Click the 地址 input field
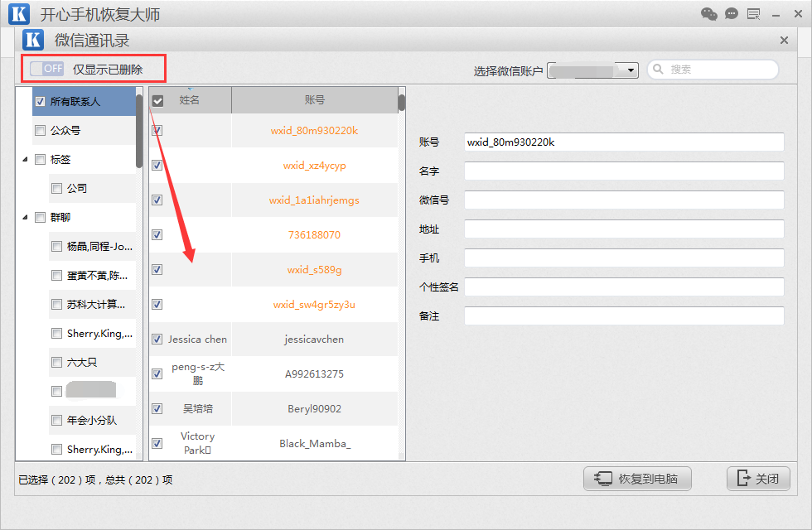Screen dimensions: 812x530 (x=624, y=229)
